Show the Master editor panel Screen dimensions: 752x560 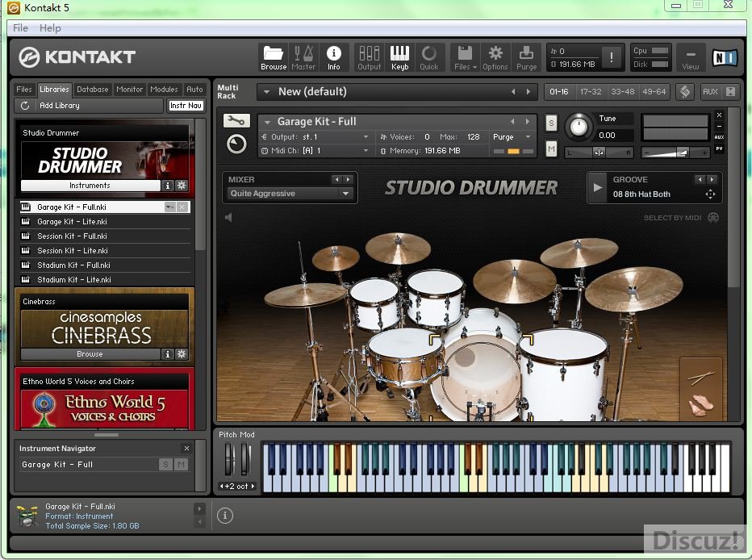coord(303,57)
